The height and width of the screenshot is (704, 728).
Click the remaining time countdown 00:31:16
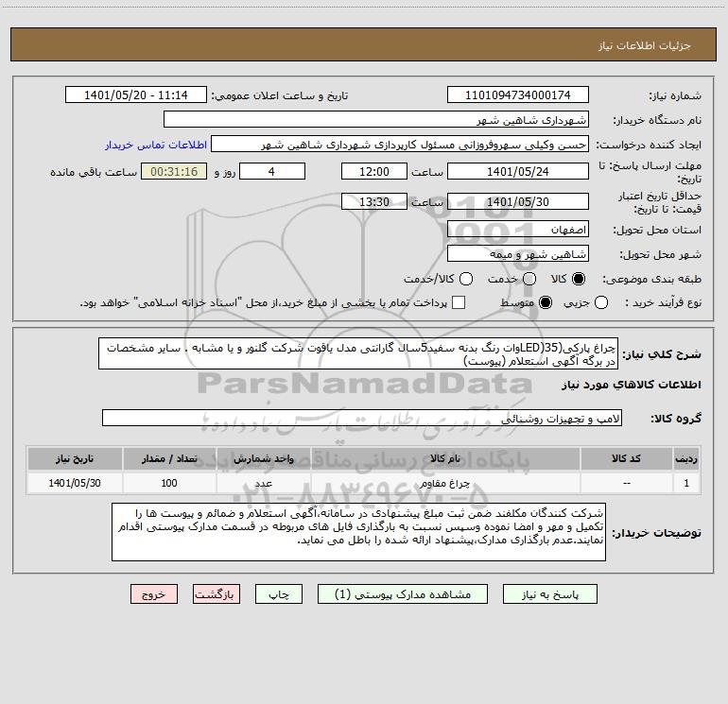(x=174, y=171)
